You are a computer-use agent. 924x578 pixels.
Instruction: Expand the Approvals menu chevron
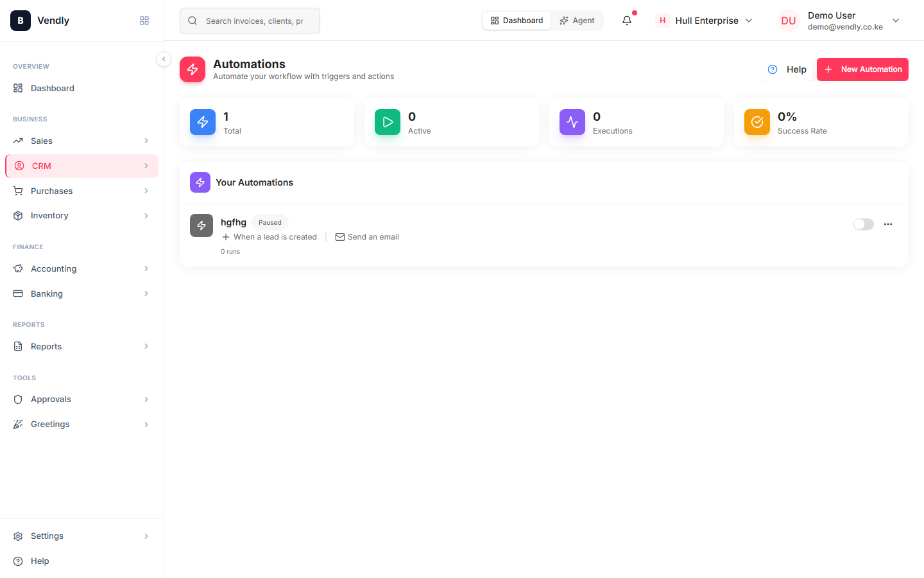tap(146, 399)
